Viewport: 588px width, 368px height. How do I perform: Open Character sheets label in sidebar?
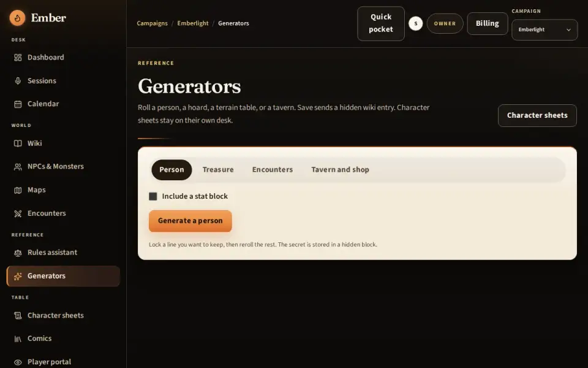coord(56,315)
